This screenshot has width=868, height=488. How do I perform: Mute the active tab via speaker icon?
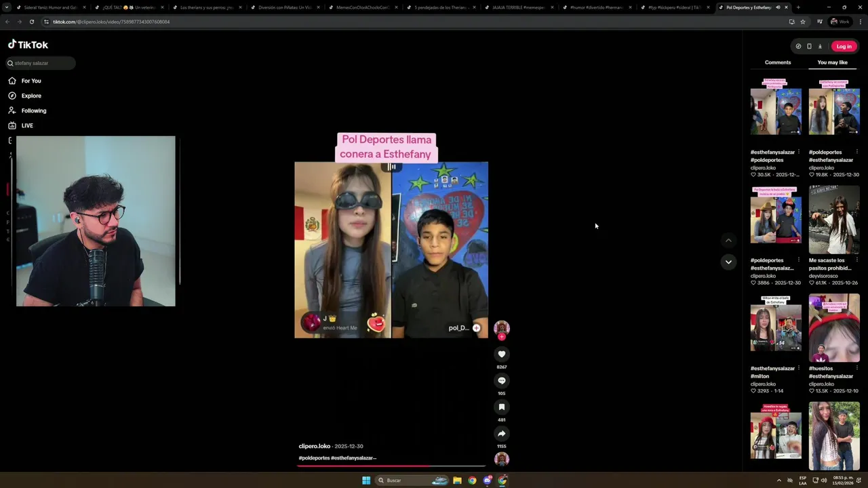click(778, 7)
